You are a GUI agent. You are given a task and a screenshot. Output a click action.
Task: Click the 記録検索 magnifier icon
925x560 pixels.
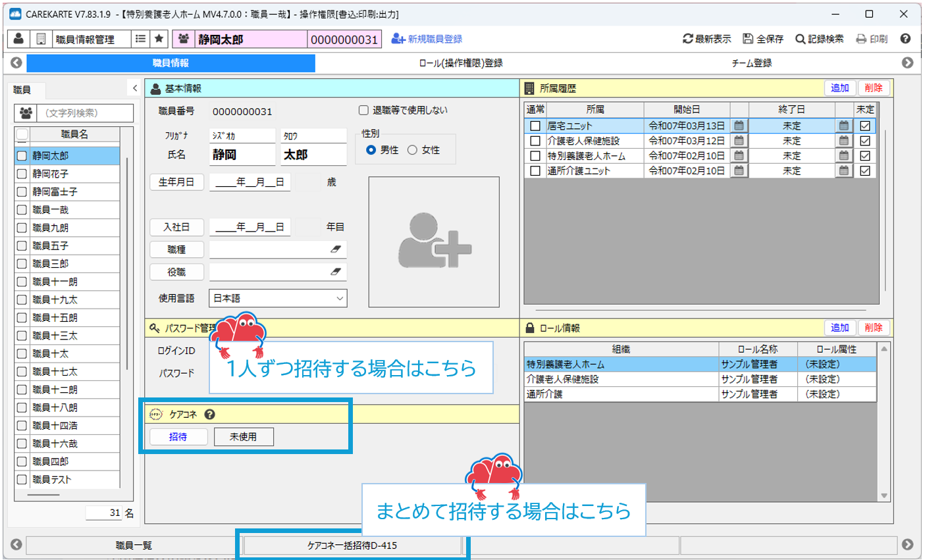pyautogui.click(x=800, y=39)
